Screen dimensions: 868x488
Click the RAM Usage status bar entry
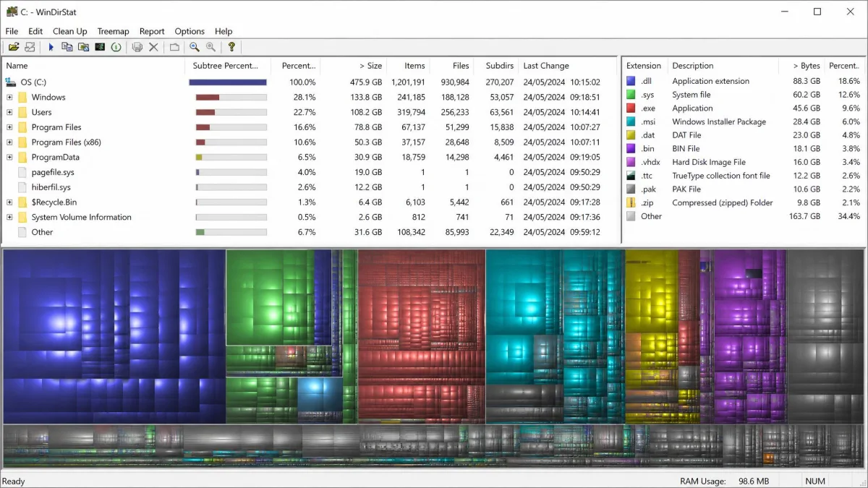pos(724,481)
